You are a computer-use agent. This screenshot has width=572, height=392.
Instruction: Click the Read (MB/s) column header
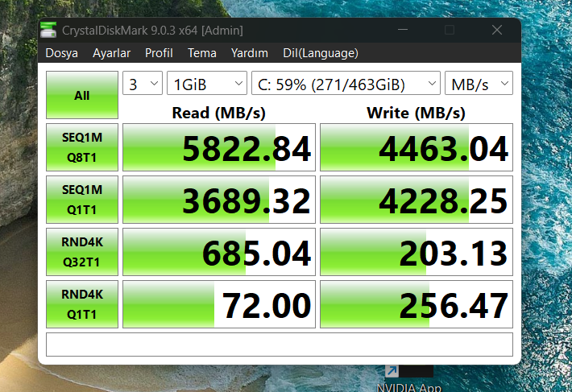click(219, 113)
